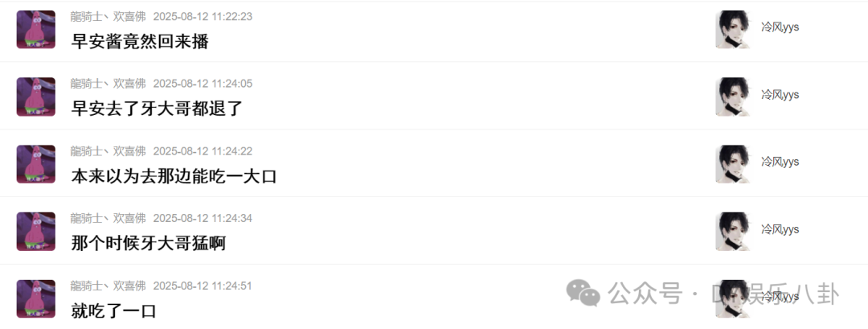868x329 pixels.
Task: Click the username 龍骑士丶欢喜佛 at 11:24:05
Action: pos(108,84)
